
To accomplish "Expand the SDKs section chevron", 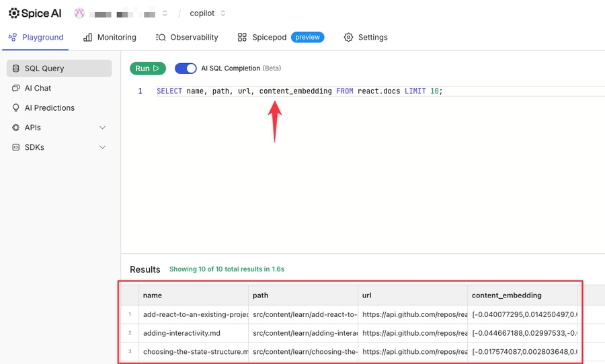I will (x=102, y=147).
